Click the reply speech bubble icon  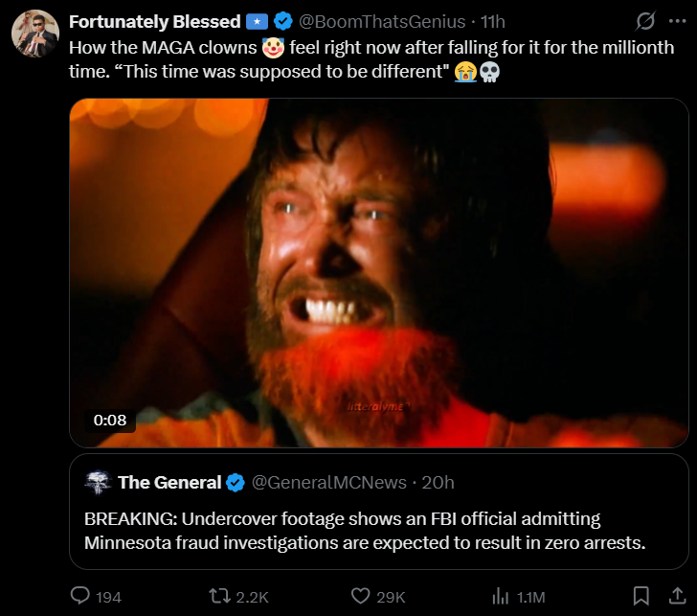point(80,596)
